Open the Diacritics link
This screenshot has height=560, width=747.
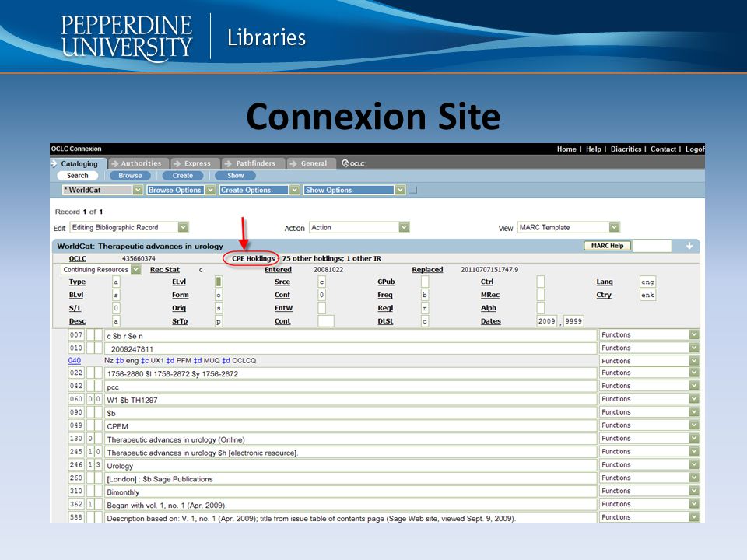pyautogui.click(x=626, y=149)
